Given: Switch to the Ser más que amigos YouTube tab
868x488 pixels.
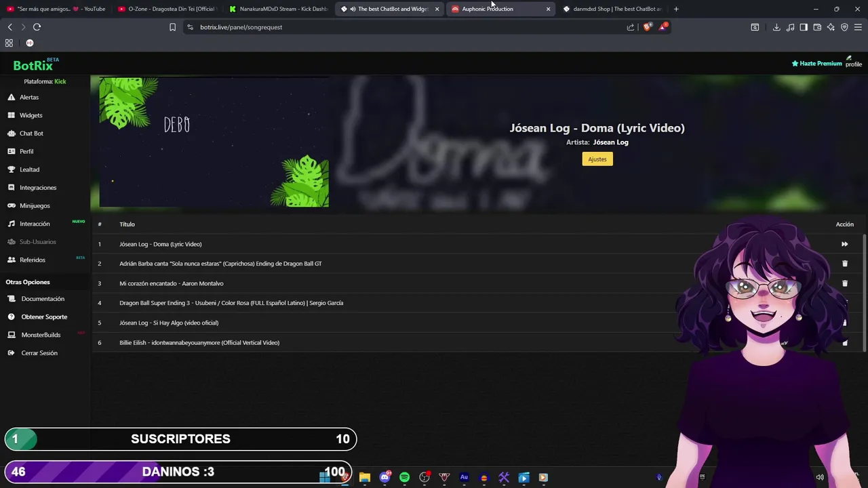Looking at the screenshot, I should (x=56, y=9).
